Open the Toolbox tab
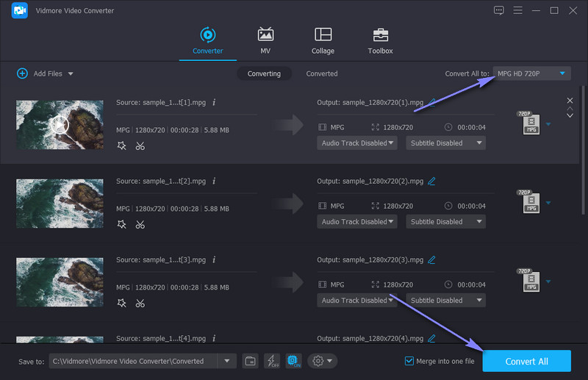 pos(380,40)
